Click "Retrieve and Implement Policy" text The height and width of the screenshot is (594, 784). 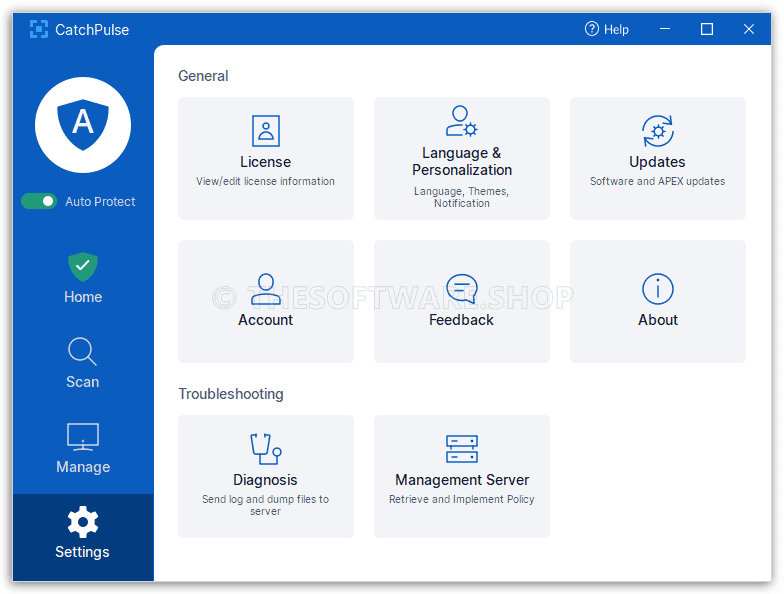pyautogui.click(x=462, y=499)
